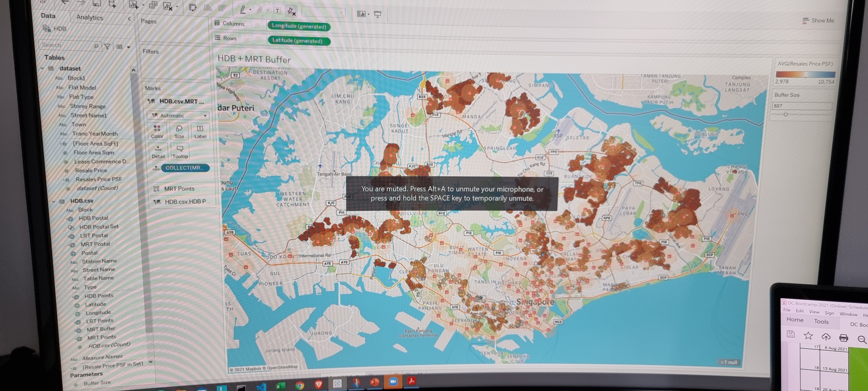This screenshot has width=868, height=391.
Task: Click the Size button on Marks card
Action: pos(179,132)
